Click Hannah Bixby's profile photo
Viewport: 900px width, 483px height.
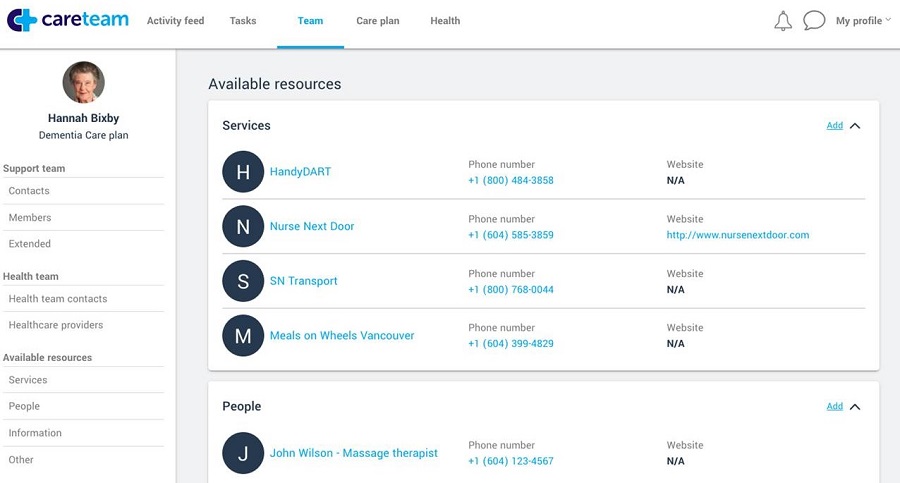click(x=83, y=83)
